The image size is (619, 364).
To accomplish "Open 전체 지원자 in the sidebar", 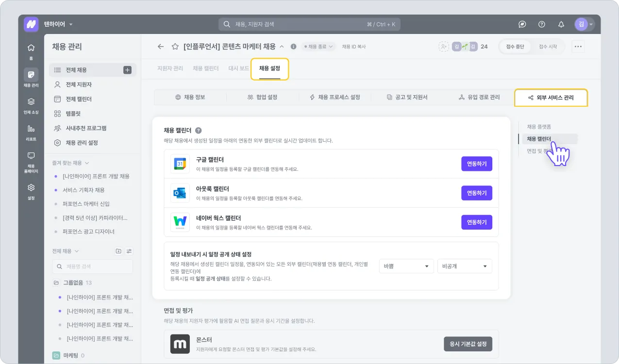I will click(x=93, y=84).
